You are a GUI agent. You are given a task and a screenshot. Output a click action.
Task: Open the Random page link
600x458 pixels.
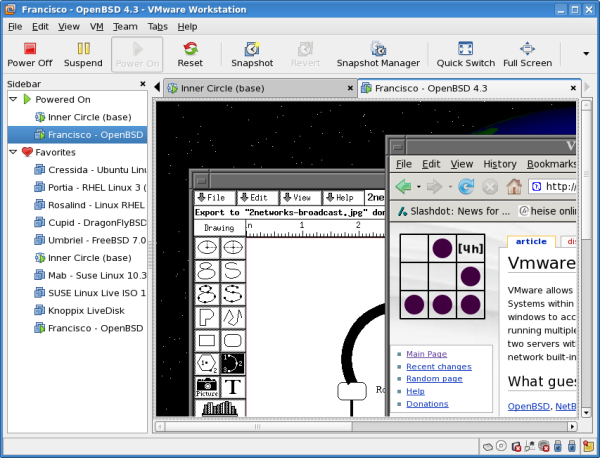click(434, 379)
